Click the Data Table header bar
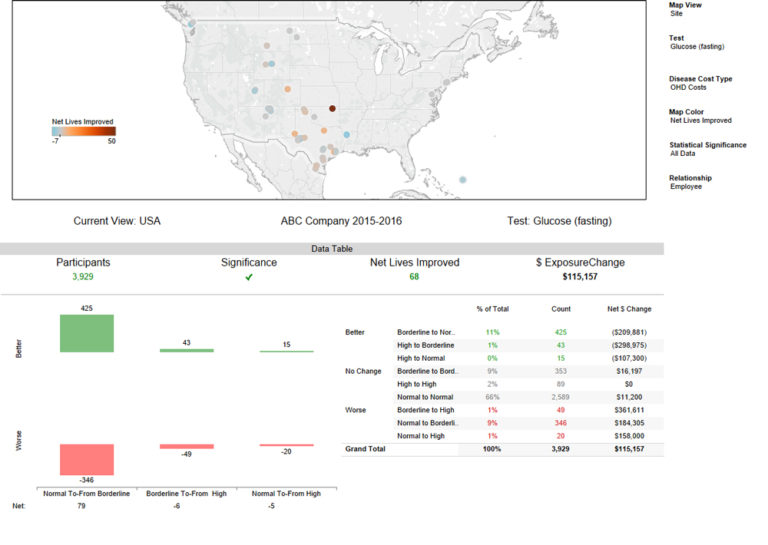Viewport: 768px width, 545px height. tap(332, 249)
